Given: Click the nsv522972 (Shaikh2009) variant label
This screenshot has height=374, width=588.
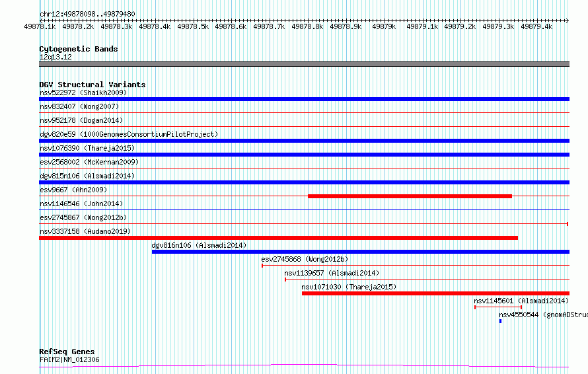Looking at the screenshot, I should pos(83,93).
